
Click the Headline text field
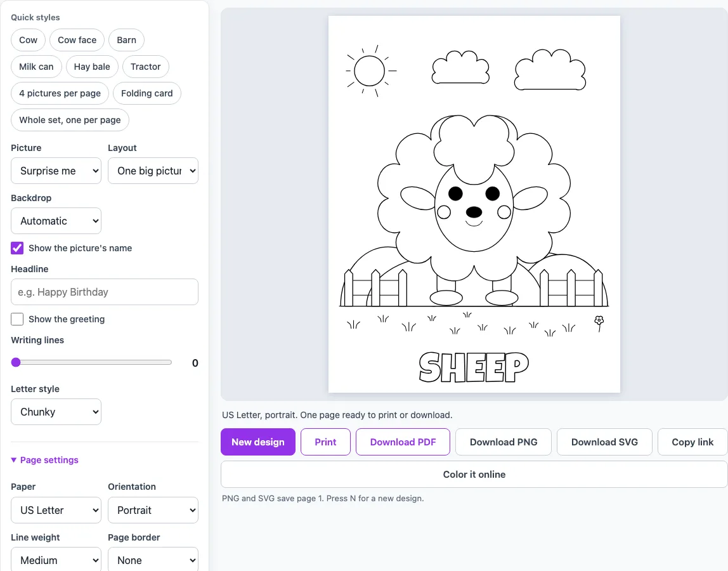tap(105, 292)
